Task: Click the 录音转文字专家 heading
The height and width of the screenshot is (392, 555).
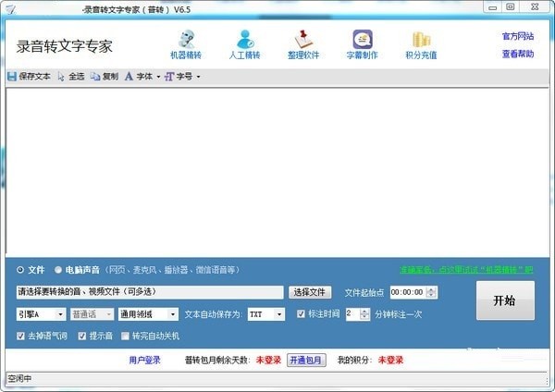Action: (65, 46)
